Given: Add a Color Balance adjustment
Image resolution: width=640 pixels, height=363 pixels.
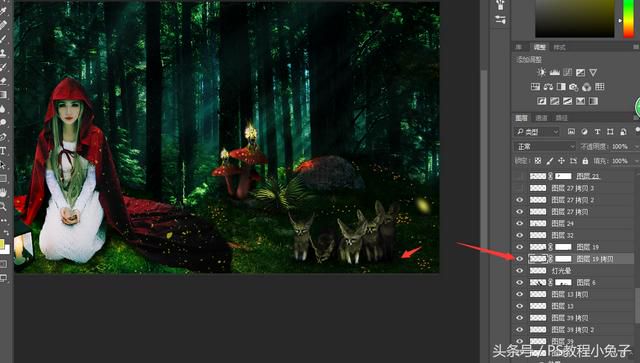Looking at the screenshot, I should click(548, 87).
